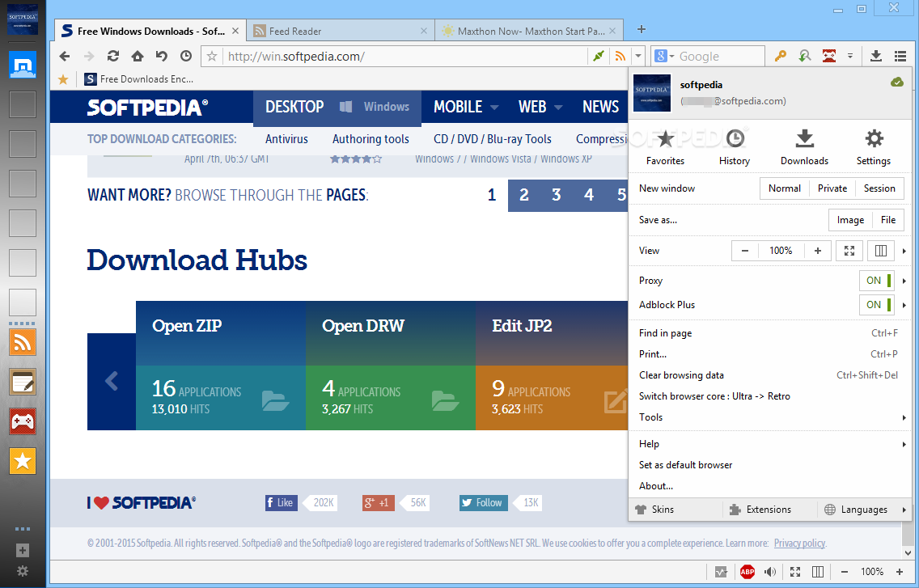Decrease zoom with minus in View row

pos(745,251)
